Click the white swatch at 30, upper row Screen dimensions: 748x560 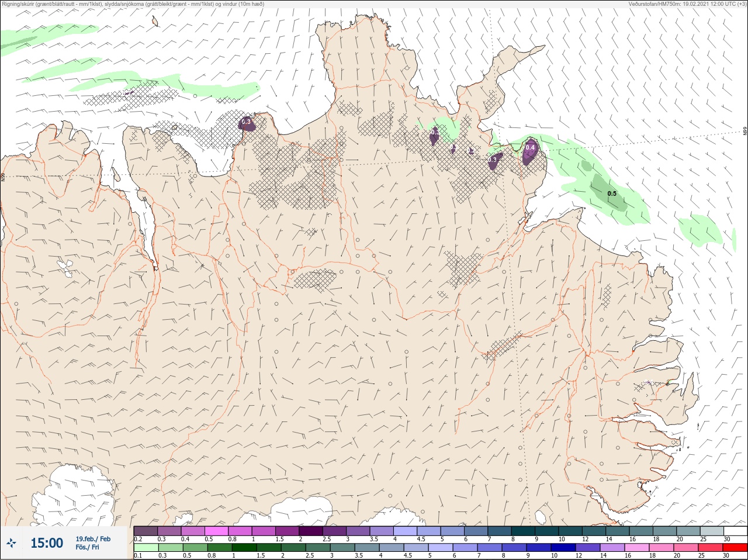pyautogui.click(x=735, y=531)
